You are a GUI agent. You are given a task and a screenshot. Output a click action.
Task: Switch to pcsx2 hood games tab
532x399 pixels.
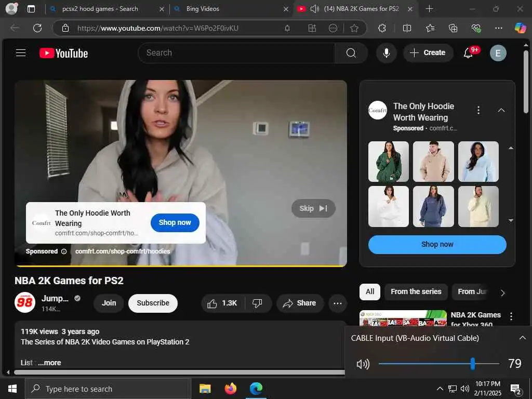(107, 9)
